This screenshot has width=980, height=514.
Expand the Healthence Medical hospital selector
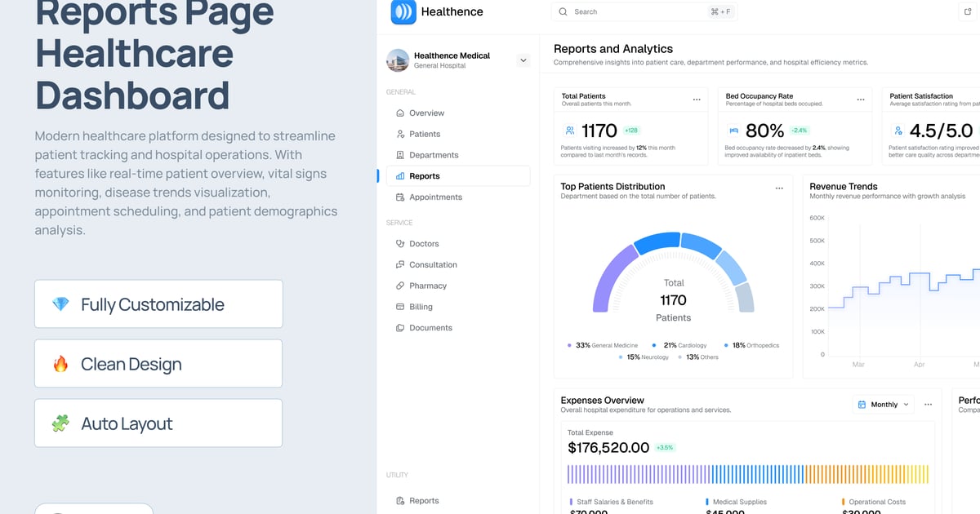523,60
